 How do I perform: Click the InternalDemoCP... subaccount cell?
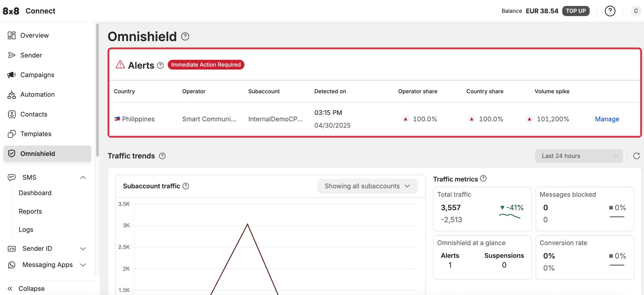[x=275, y=119]
